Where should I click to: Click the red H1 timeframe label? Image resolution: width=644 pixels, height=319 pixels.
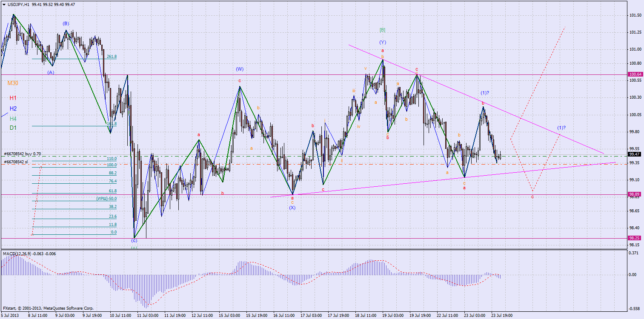pos(13,98)
